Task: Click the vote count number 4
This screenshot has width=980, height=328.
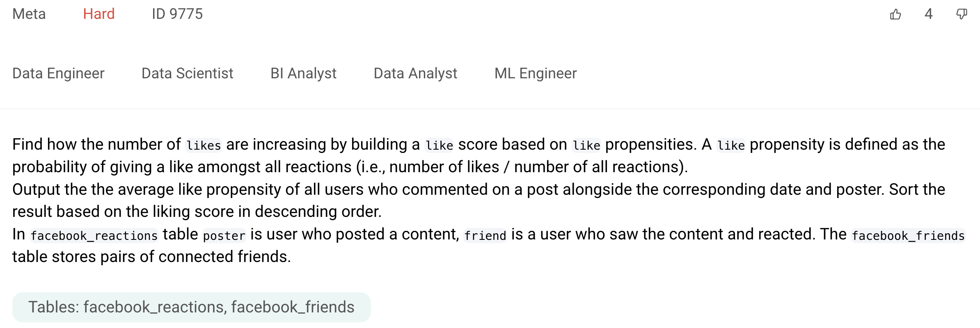Action: click(929, 14)
